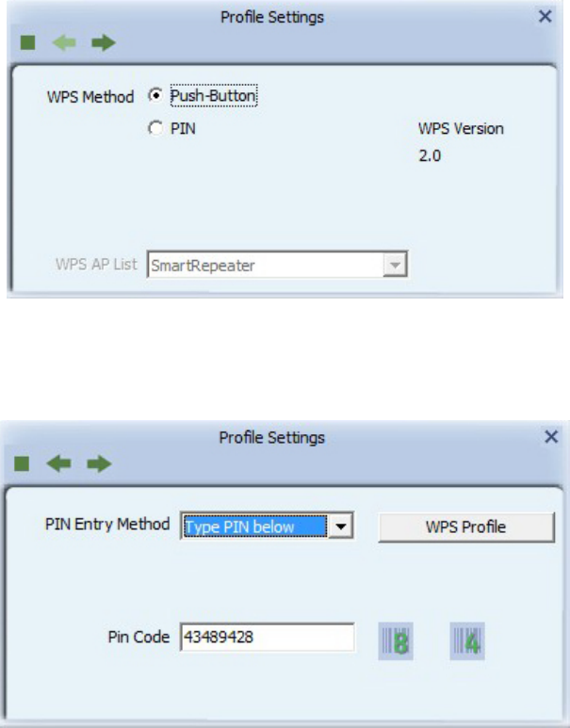Click the Profile Settings title of PIN Entry dialog
Screen dimensions: 570x728
pyautogui.click(x=271, y=437)
